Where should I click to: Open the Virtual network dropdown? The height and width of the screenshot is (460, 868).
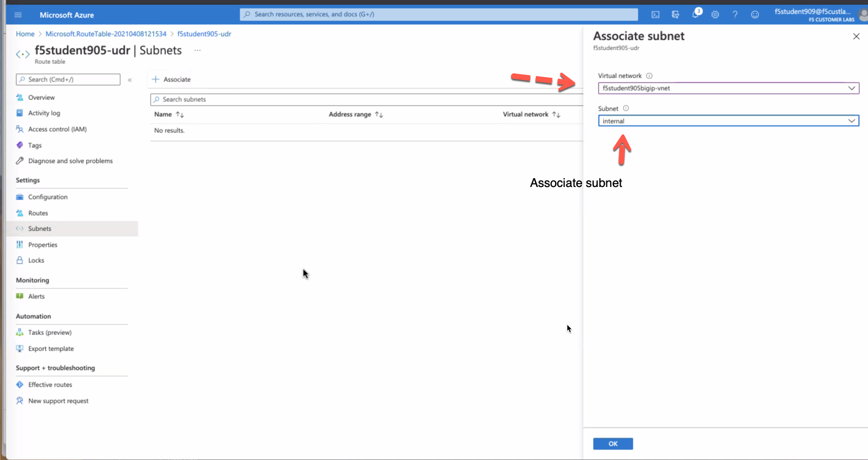pyautogui.click(x=728, y=88)
